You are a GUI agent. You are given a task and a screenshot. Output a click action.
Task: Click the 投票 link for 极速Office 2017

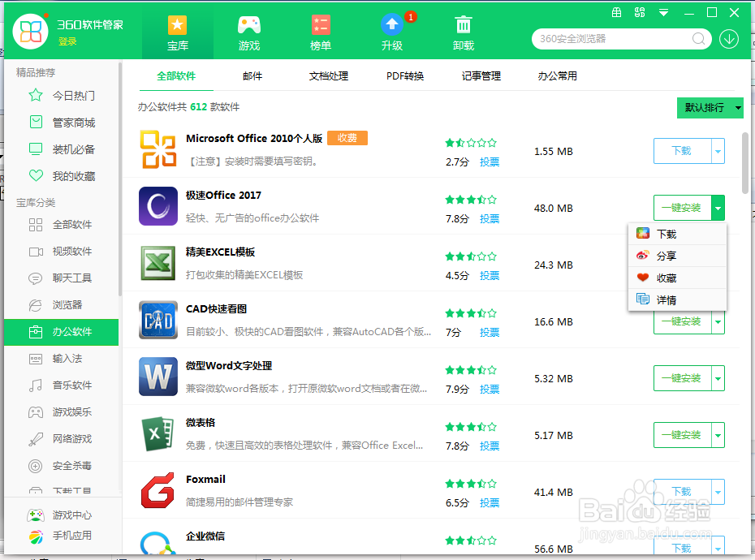coord(490,218)
